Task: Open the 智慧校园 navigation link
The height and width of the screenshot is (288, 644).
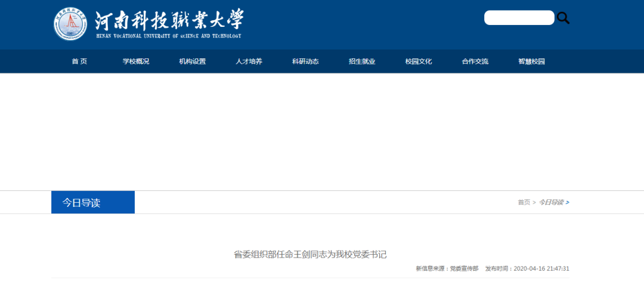Action: pyautogui.click(x=531, y=61)
